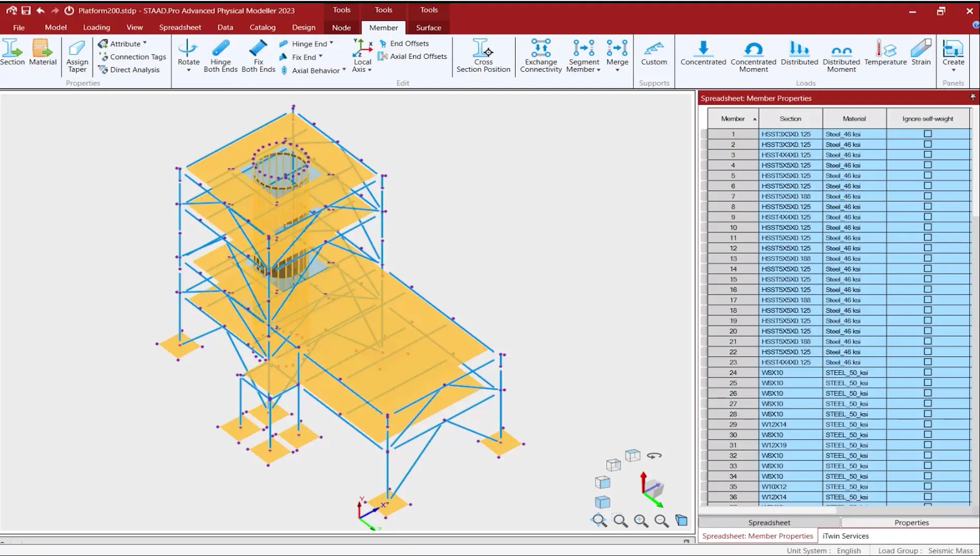Add a Temperature load
The width and height of the screenshot is (980, 556).
[x=886, y=53]
